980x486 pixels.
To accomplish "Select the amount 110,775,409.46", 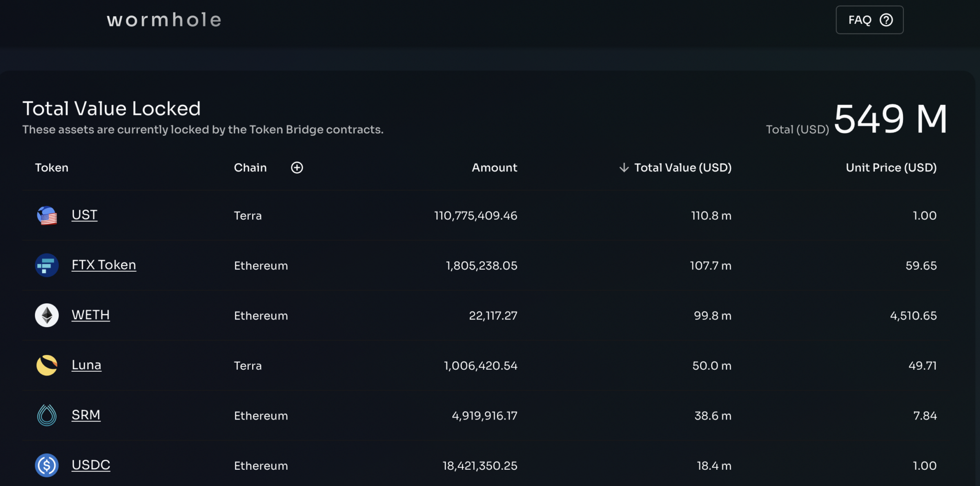I will point(476,216).
